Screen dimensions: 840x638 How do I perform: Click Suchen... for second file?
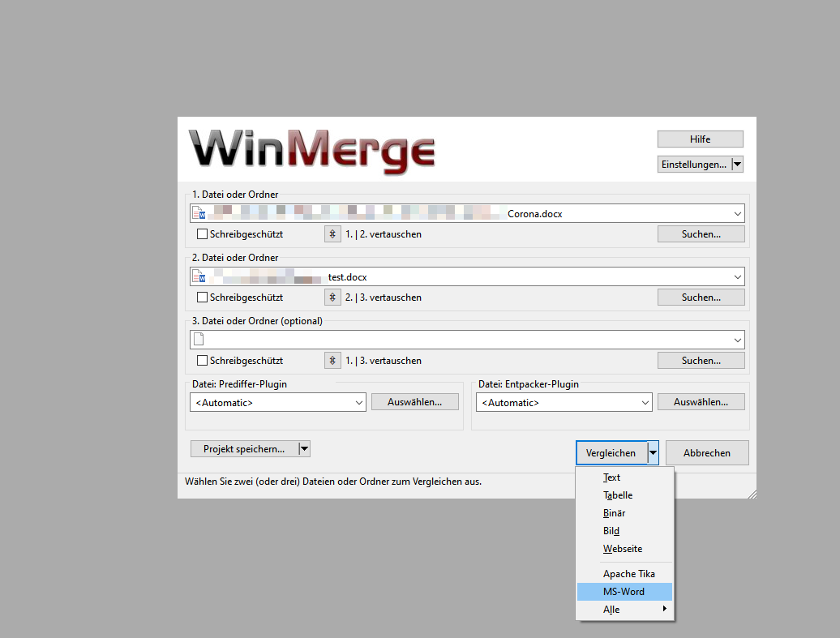701,298
